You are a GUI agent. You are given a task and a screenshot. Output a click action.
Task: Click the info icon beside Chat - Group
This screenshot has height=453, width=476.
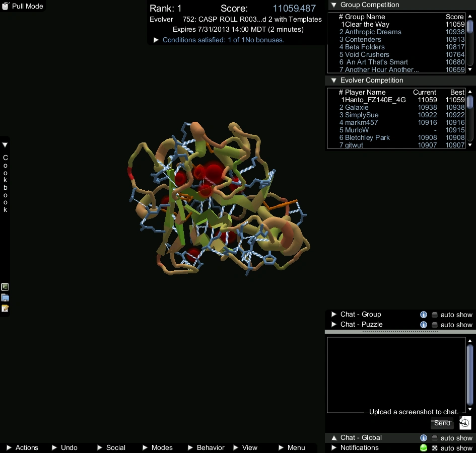424,315
